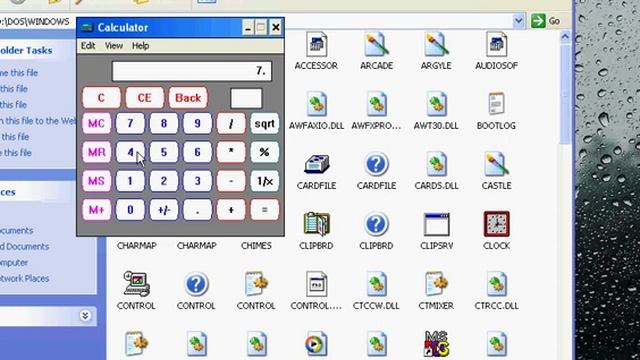Select the ARGYLE file icon
The image size is (640, 360).
[436, 45]
